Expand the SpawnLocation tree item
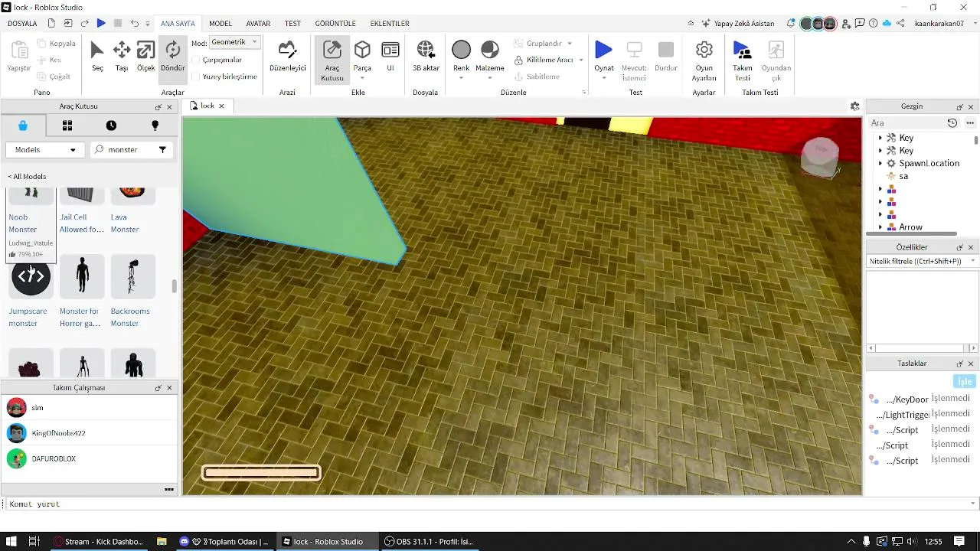980x551 pixels. (880, 164)
